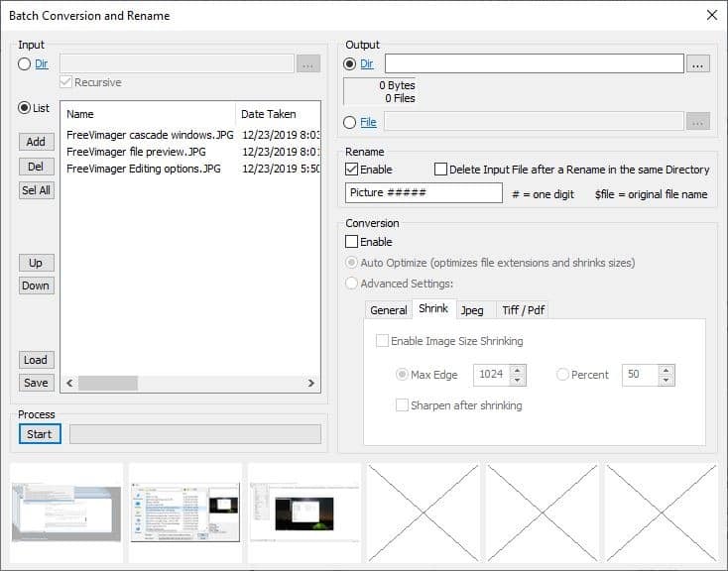Select third thumbnail of Editing options image

304,513
